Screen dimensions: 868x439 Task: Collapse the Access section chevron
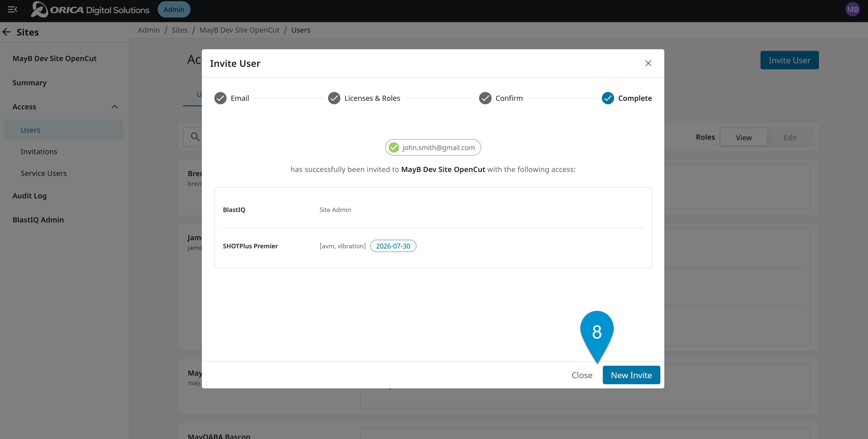pos(114,107)
